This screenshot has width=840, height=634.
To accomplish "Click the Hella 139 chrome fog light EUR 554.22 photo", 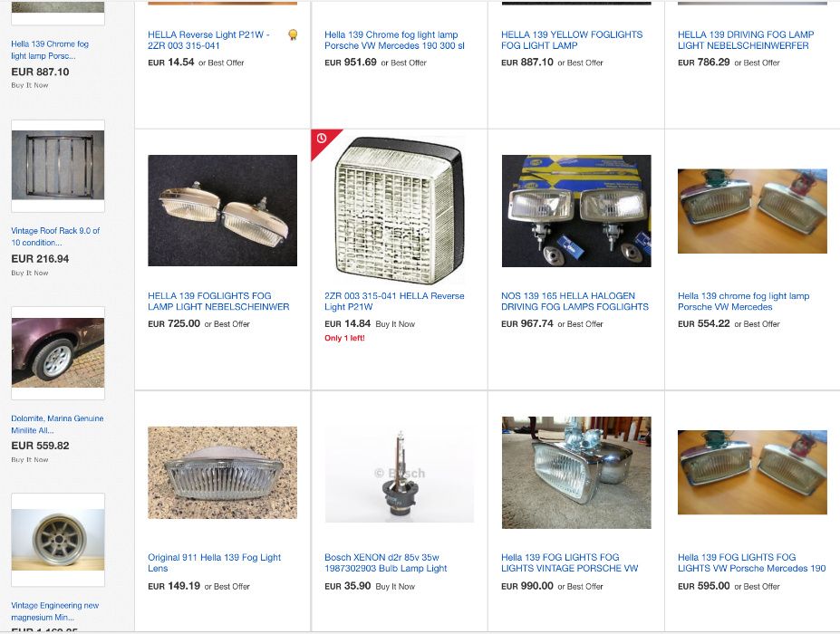I will pos(752,211).
